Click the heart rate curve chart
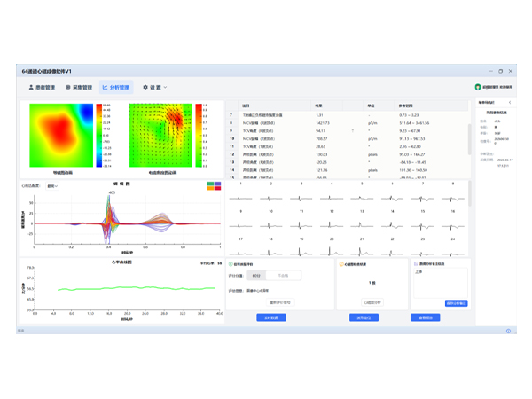Screen dimensions: 532x399 (x=121, y=291)
